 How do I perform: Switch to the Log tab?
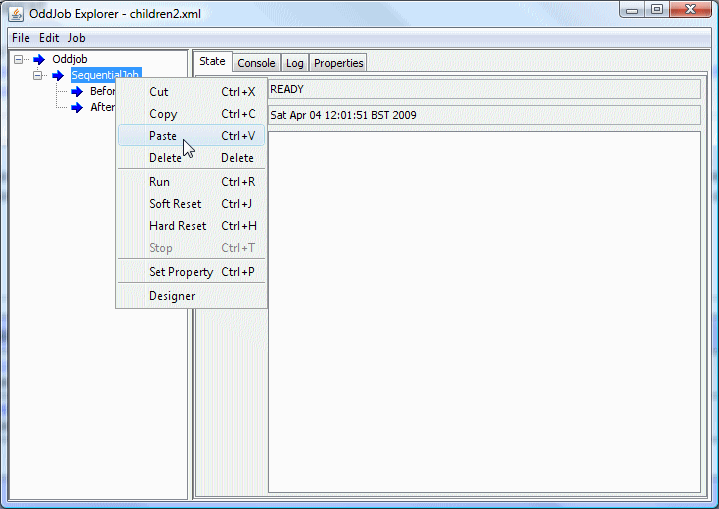tap(295, 63)
